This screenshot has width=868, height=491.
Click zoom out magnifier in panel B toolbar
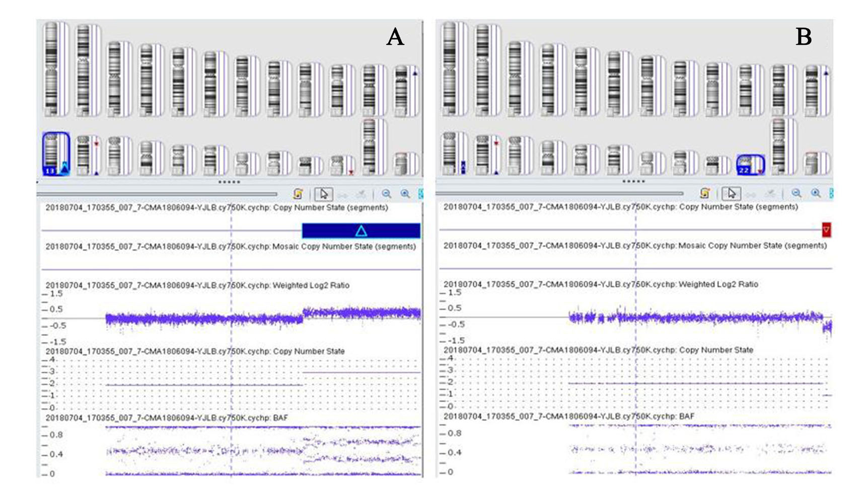[x=796, y=193]
